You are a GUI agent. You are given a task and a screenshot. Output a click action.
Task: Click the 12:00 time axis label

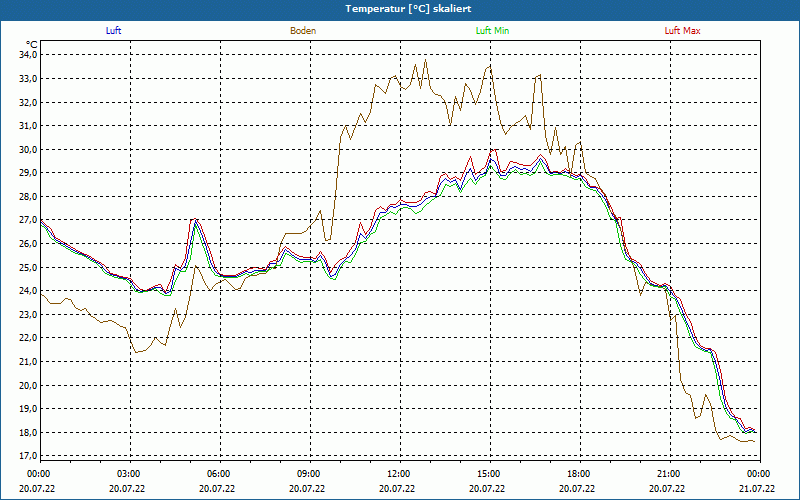(x=400, y=474)
